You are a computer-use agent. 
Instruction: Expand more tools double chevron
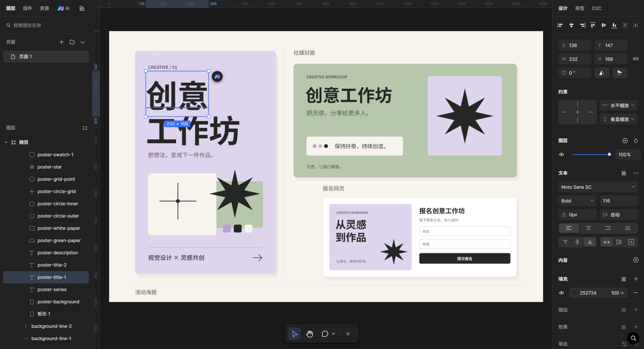[x=348, y=334]
